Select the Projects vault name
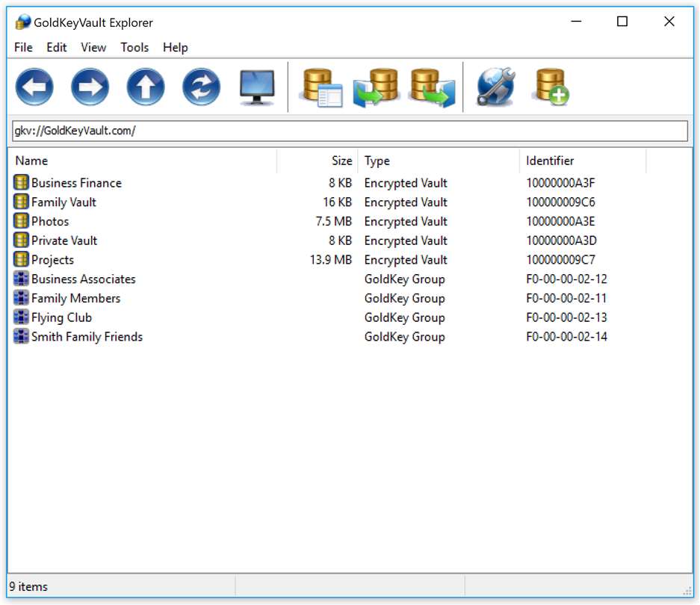 pos(53,259)
